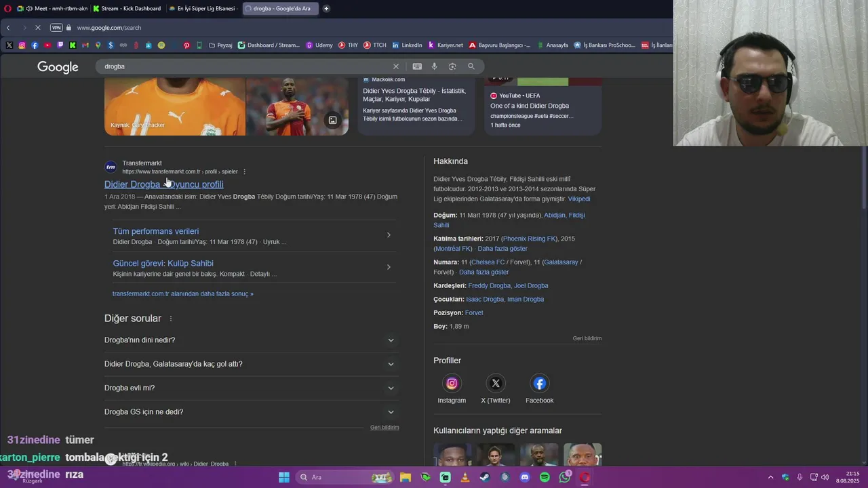Switch to En İyi Süper Lig Efsanesi tab
The width and height of the screenshot is (868, 488).
pos(203,9)
